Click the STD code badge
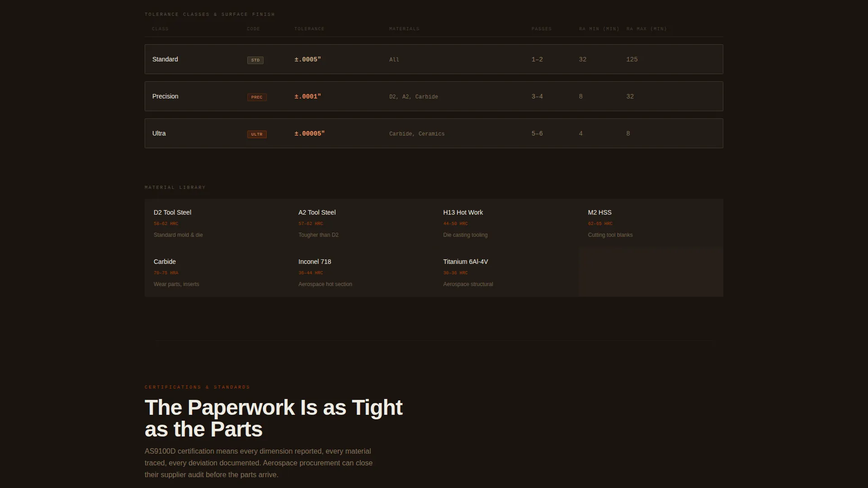 tap(255, 60)
